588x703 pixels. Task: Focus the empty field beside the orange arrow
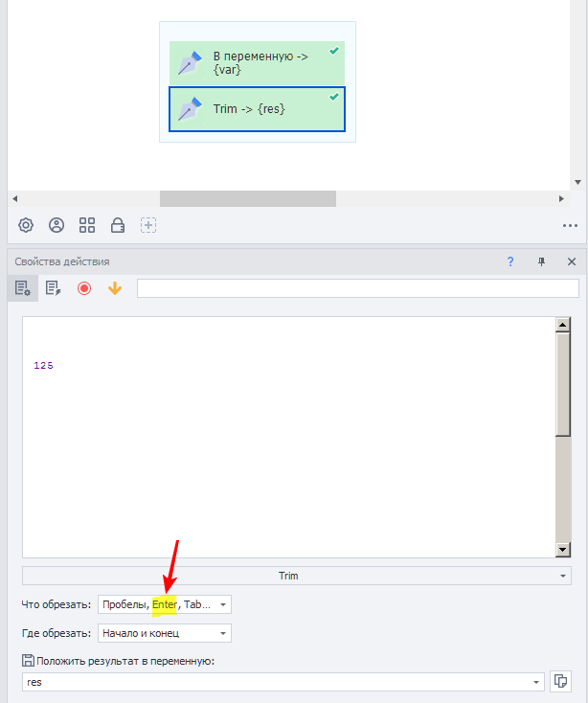pyautogui.click(x=357, y=288)
